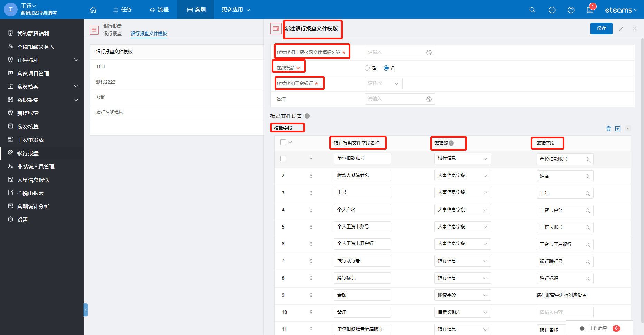Open 我的薪资福利 in sidebar

tap(33, 33)
